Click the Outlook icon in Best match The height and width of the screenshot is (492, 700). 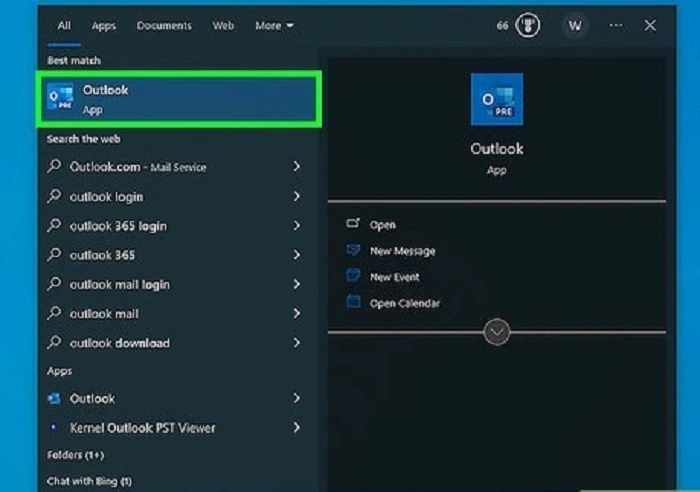61,98
